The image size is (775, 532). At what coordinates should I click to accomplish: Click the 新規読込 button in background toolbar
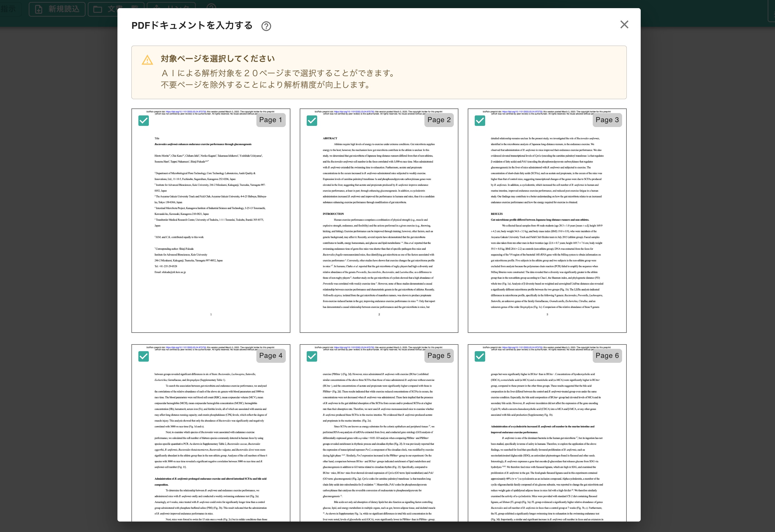[57, 9]
